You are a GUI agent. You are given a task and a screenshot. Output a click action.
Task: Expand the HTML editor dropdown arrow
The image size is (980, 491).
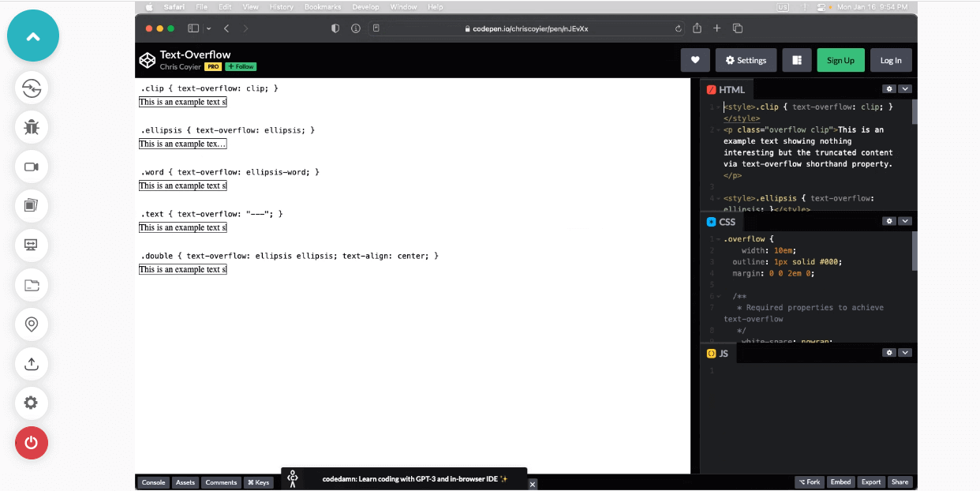pos(905,89)
